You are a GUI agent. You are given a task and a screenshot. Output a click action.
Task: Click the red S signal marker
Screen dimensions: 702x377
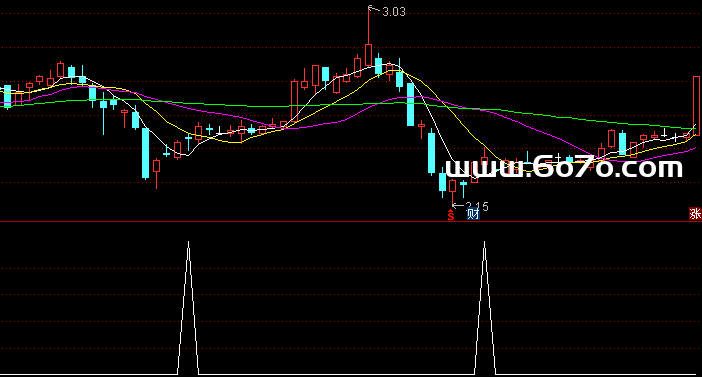[450, 215]
